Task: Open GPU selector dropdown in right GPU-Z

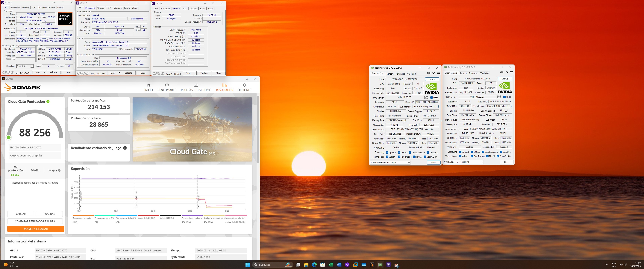Action: pos(463,162)
